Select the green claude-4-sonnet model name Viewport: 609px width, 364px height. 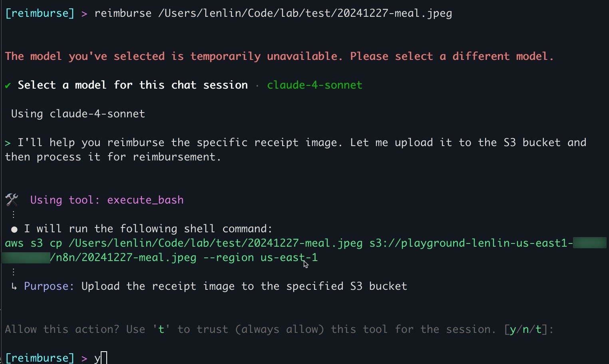click(x=314, y=85)
